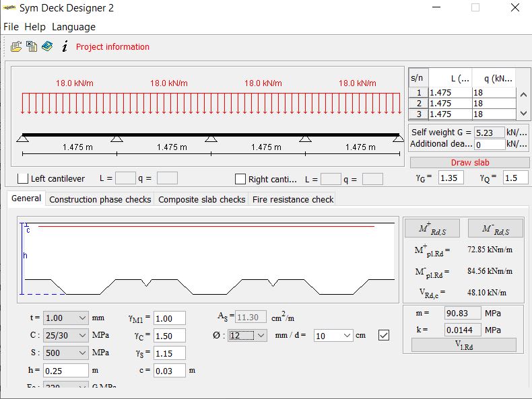Enable the Right cantilever checkbox
The width and height of the screenshot is (532, 399).
[x=240, y=179]
